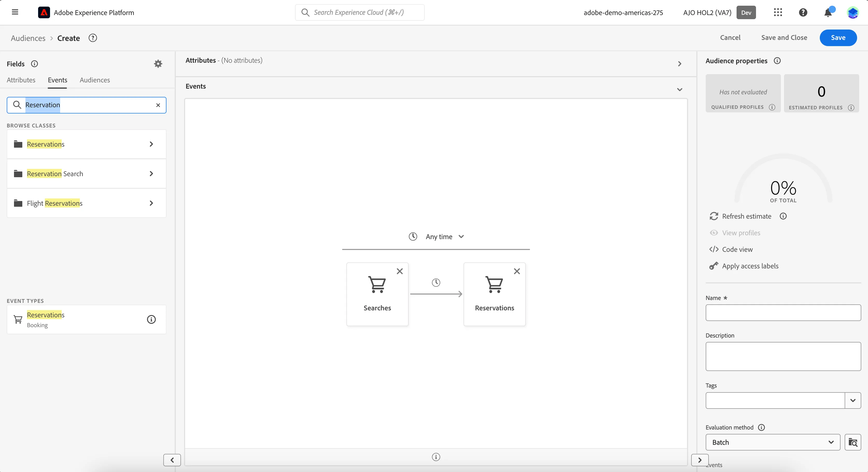This screenshot has width=868, height=472.
Task: Switch to the Attributes tab
Action: click(x=21, y=80)
